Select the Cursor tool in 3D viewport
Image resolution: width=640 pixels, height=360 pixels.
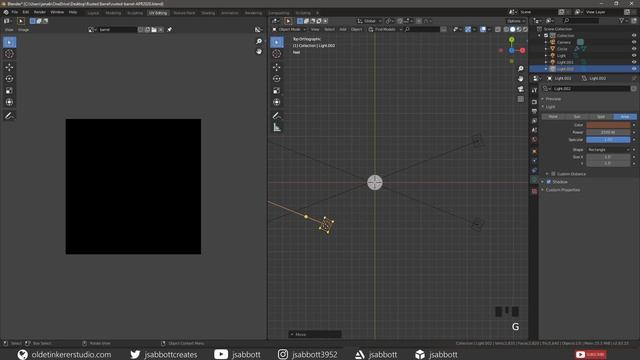277,54
